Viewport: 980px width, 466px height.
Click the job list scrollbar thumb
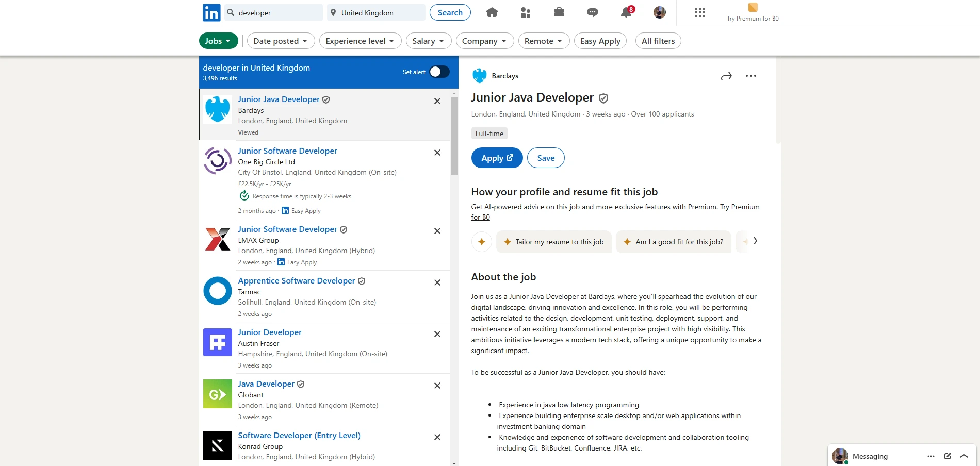pyautogui.click(x=454, y=136)
